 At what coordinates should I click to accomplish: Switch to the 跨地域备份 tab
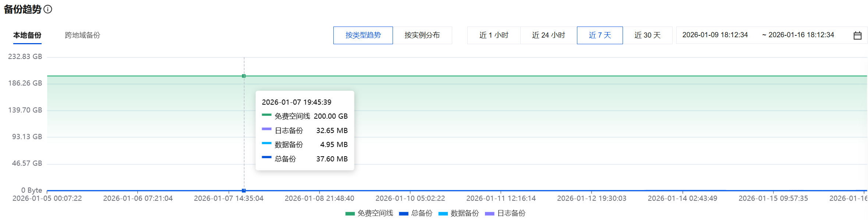(x=82, y=35)
